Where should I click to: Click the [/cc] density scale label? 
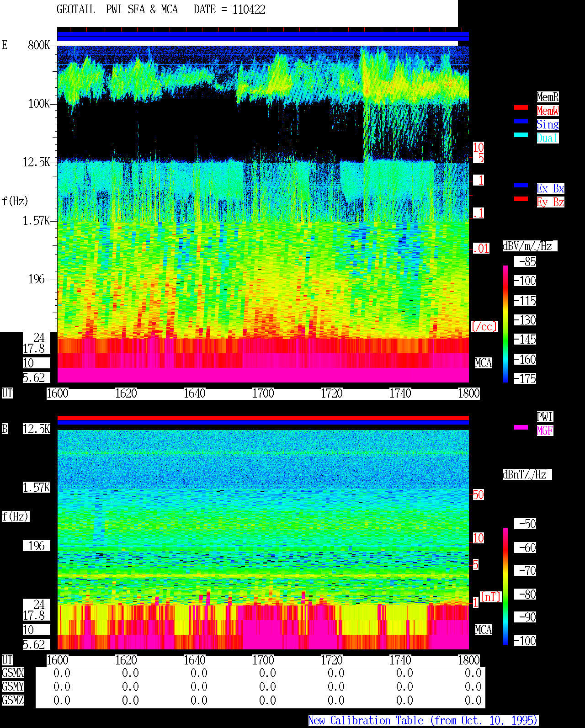point(484,327)
